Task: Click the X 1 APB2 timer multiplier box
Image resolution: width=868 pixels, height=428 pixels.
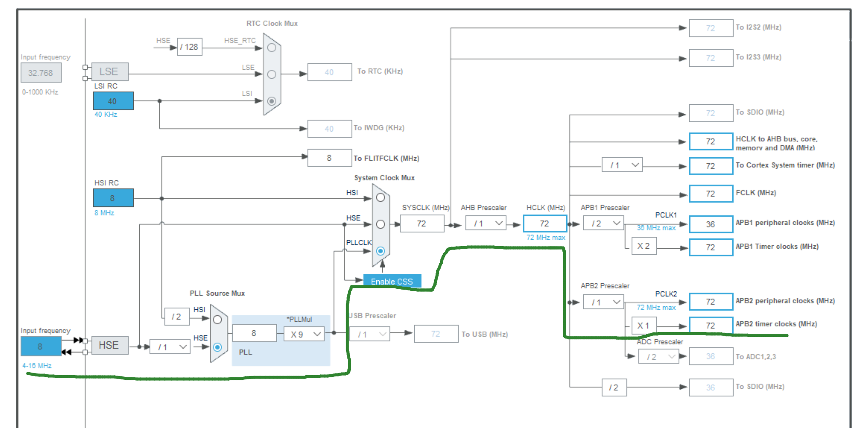Action: pyautogui.click(x=644, y=326)
